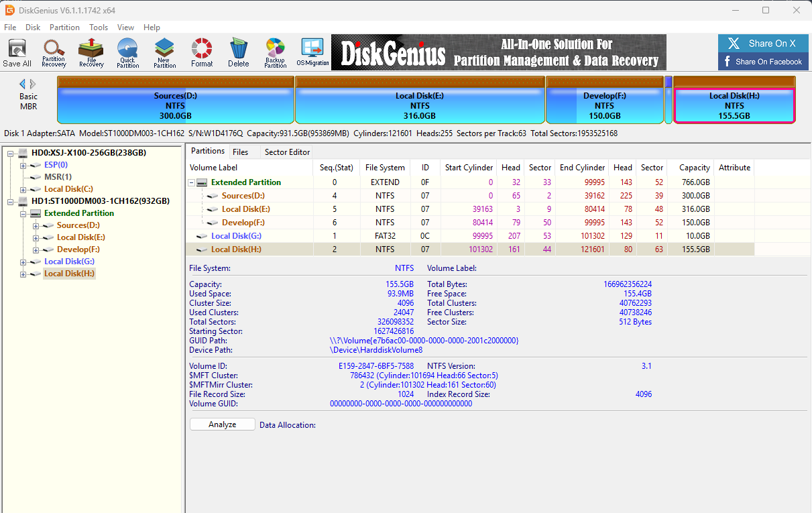Image resolution: width=812 pixels, height=513 pixels.
Task: Expand the Sources(D:) node in the tree
Action: tap(36, 225)
